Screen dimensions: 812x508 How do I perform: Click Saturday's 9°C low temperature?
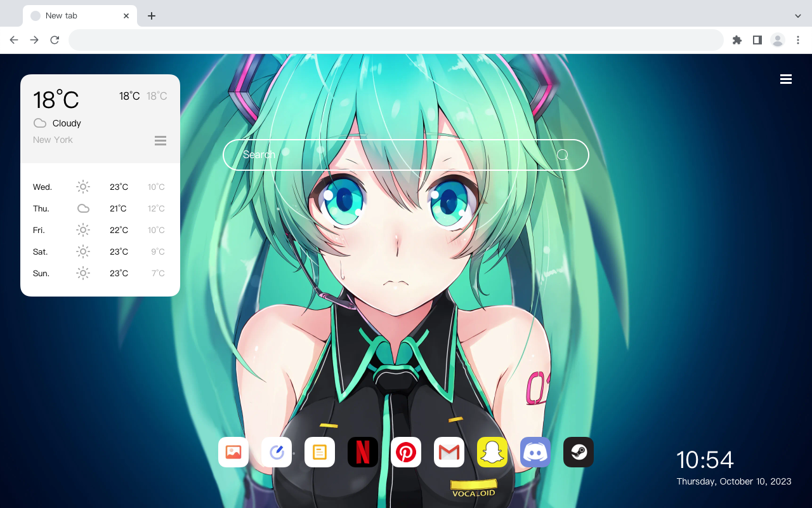[x=158, y=251]
